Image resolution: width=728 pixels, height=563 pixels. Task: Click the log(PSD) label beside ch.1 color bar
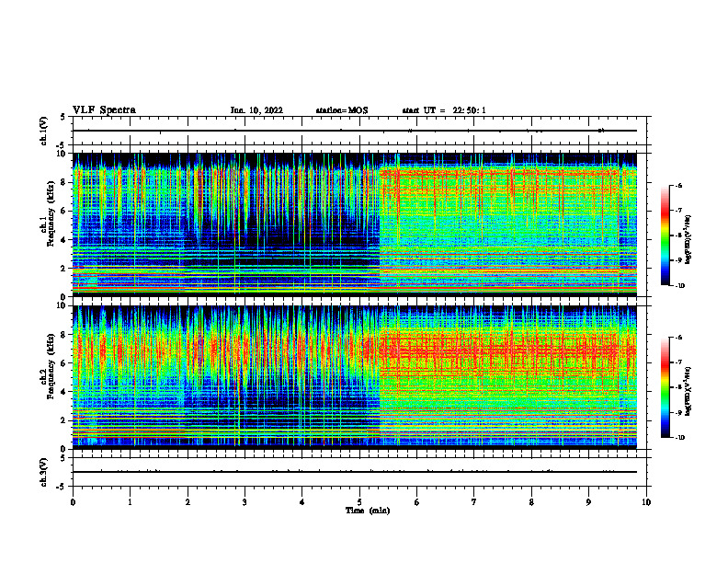click(688, 240)
